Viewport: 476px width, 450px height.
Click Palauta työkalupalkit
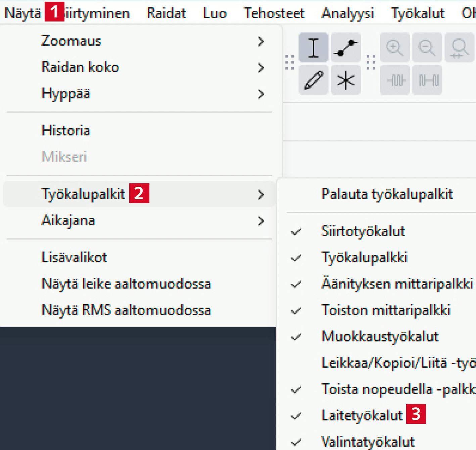387,194
